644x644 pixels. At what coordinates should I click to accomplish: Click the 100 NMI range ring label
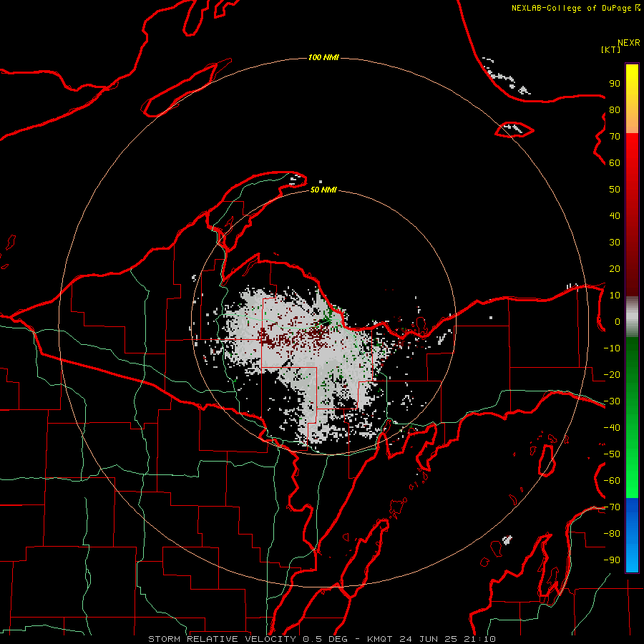pos(323,57)
